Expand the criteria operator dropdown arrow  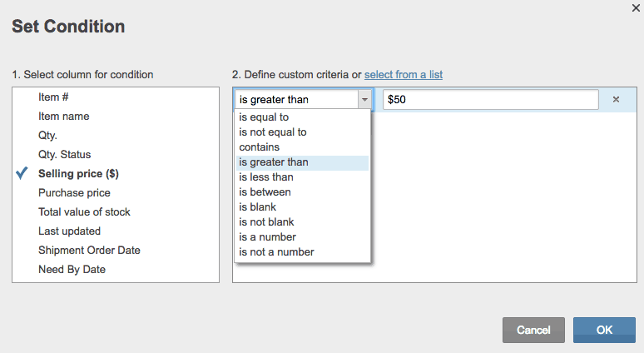364,100
